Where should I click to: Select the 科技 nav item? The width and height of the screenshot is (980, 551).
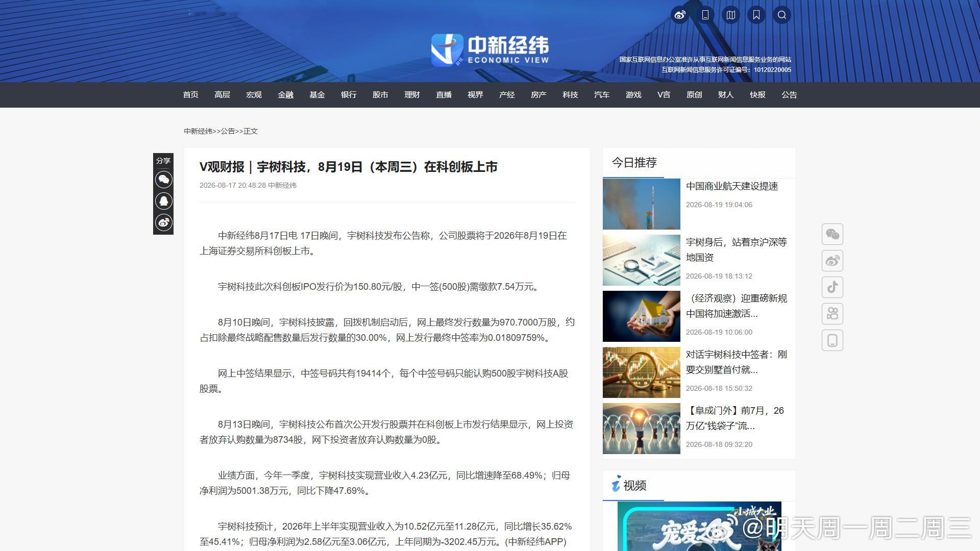[x=571, y=95]
